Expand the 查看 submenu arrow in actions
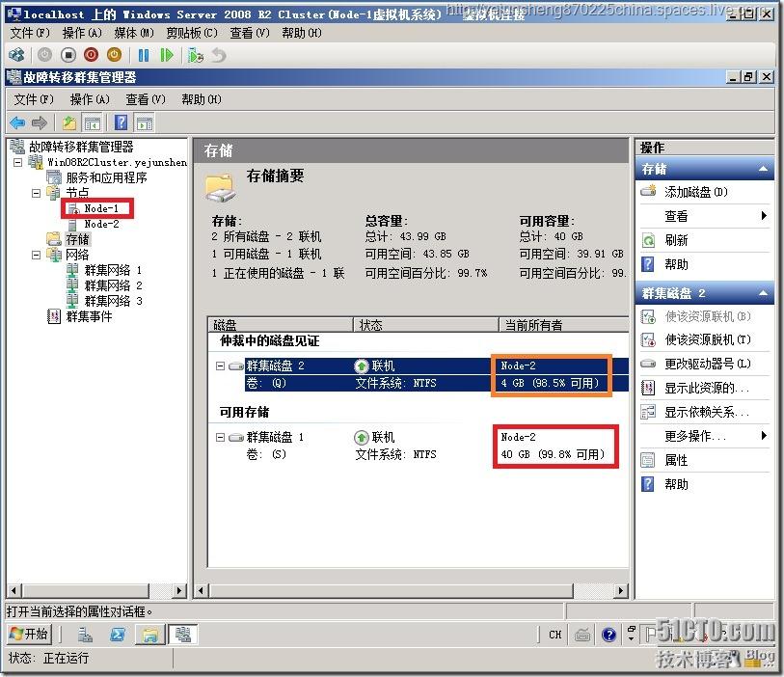Viewport: 784px width, 677px height. [x=764, y=215]
